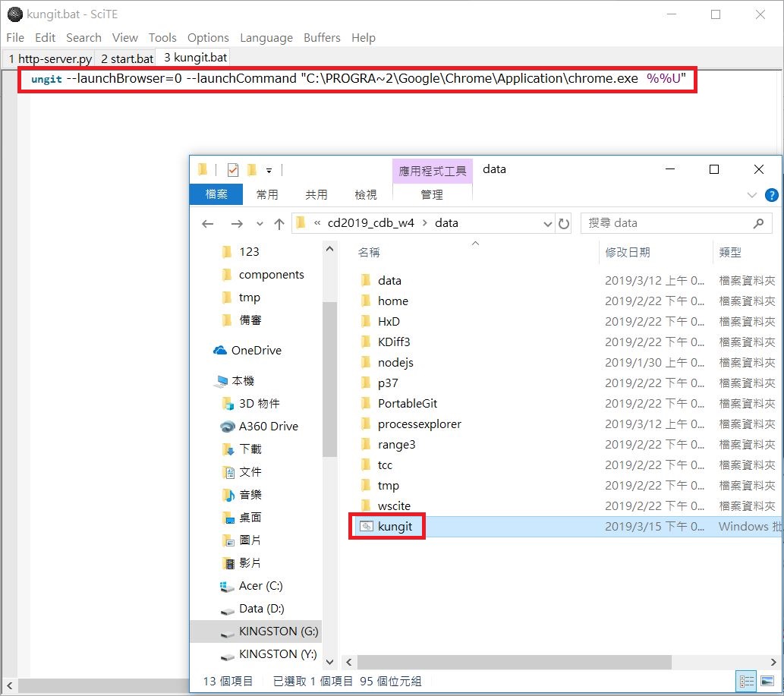Click the OneDrive cloud icon in navigation pane
The height and width of the screenshot is (696, 784).
[220, 350]
